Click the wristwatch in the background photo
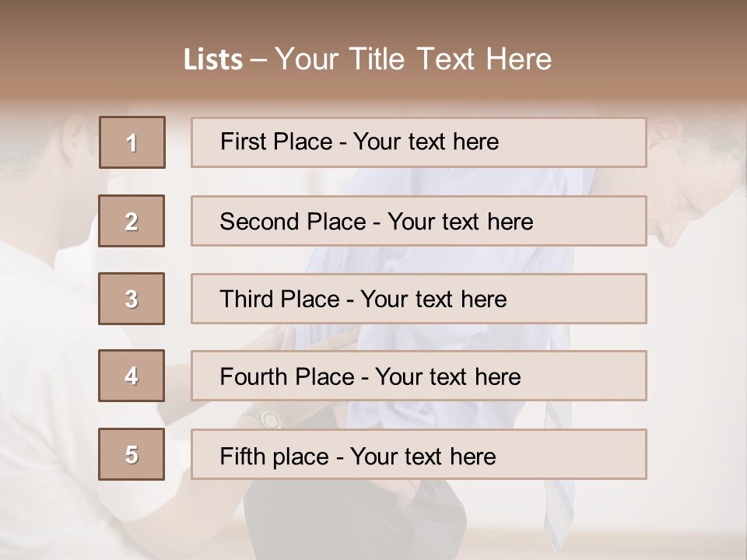 (x=269, y=418)
